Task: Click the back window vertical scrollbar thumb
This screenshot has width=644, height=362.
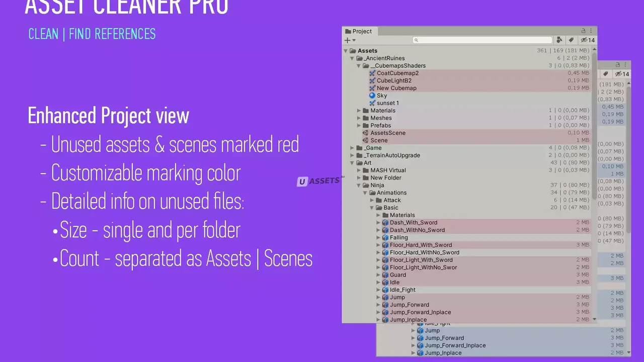Action: pyautogui.click(x=629, y=159)
